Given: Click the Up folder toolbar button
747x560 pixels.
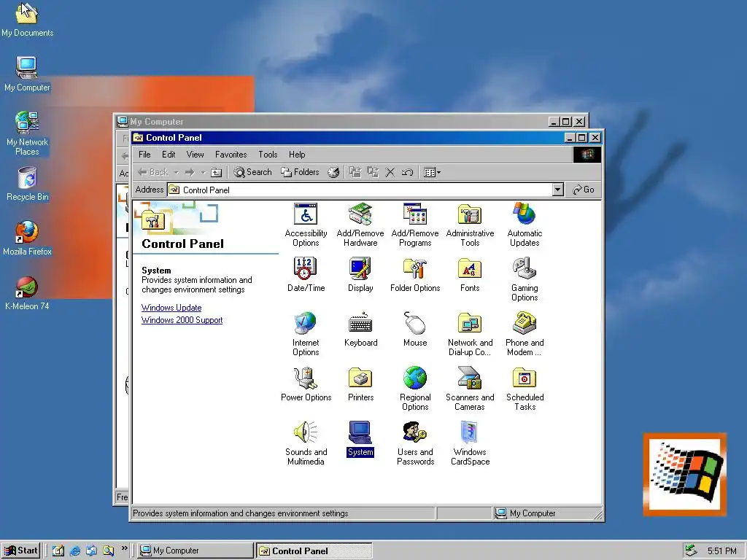Looking at the screenshot, I should [216, 172].
